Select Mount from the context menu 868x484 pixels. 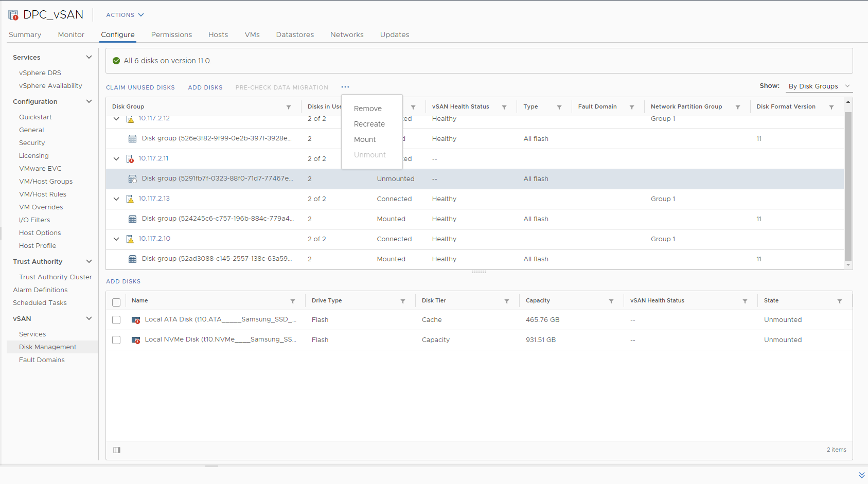(365, 139)
